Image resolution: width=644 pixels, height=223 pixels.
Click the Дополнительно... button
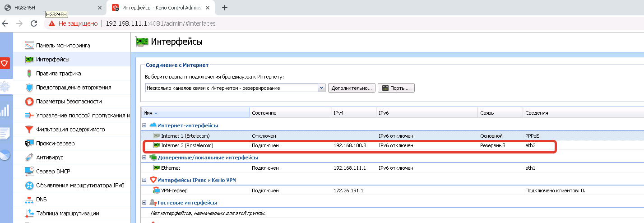tap(352, 88)
